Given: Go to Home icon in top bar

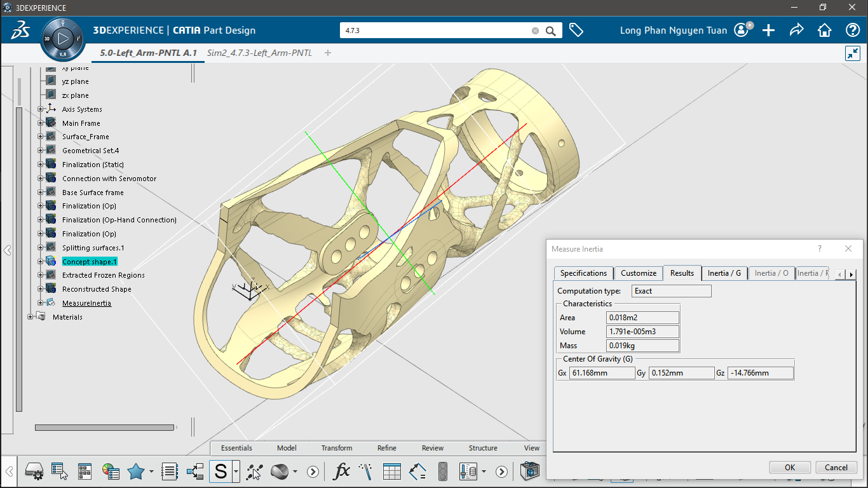Looking at the screenshot, I should [824, 30].
